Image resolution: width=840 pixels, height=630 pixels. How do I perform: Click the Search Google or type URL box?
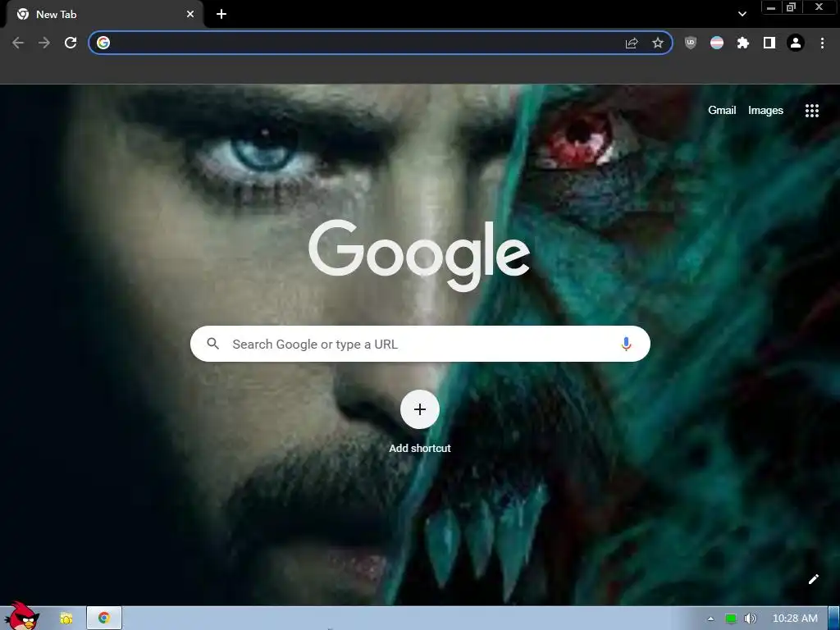pyautogui.click(x=420, y=344)
